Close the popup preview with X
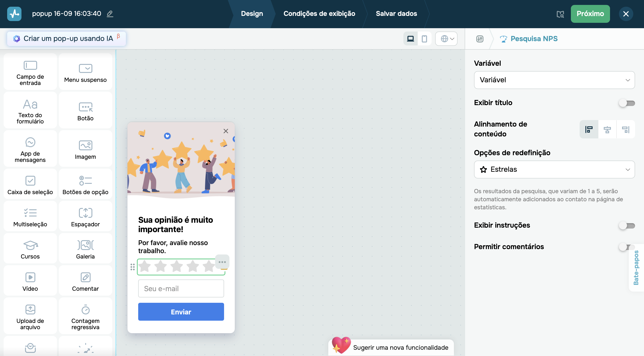Screen dimensions: 644x356 (x=225, y=131)
